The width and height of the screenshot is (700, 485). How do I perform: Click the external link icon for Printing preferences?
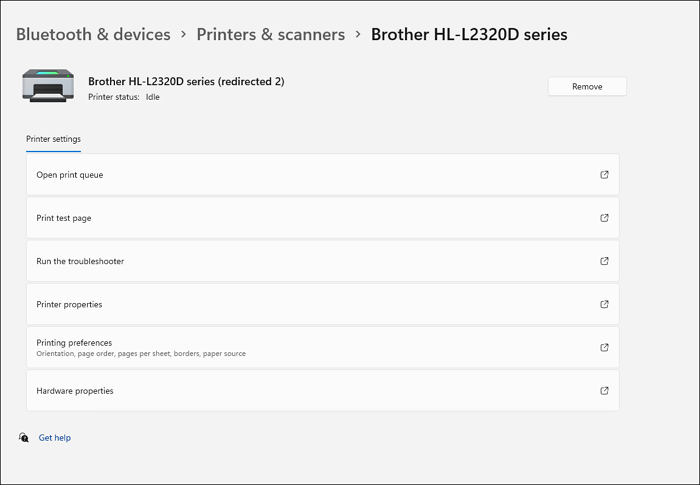pos(604,347)
